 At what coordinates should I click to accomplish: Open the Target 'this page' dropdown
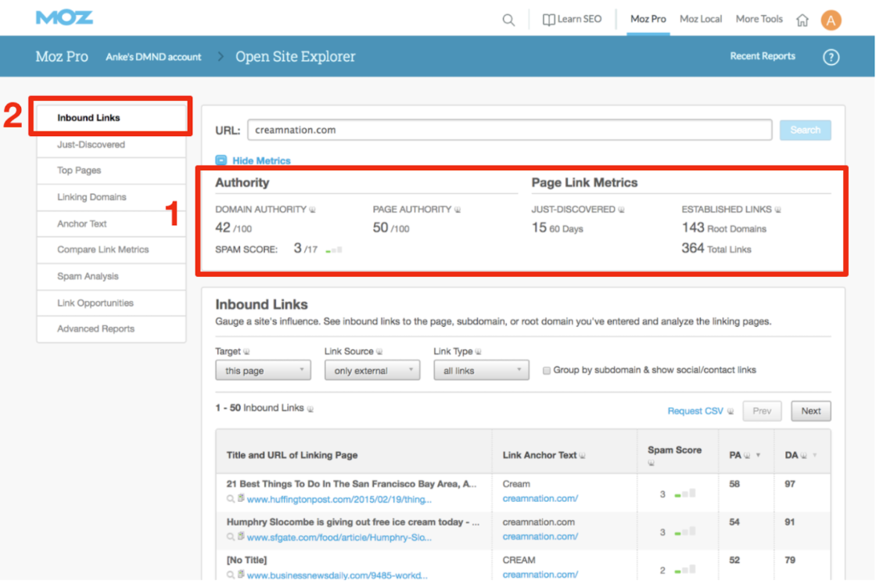pos(263,371)
